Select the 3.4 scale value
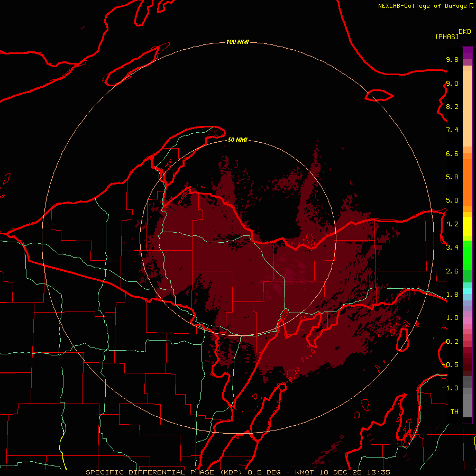This screenshot has width=476, height=476. [x=452, y=248]
